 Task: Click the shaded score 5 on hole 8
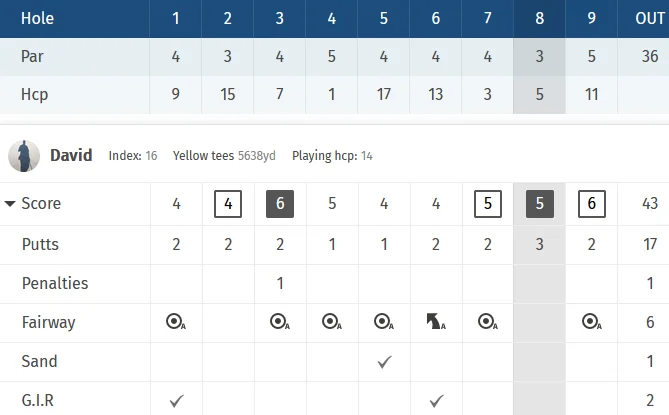pos(540,204)
